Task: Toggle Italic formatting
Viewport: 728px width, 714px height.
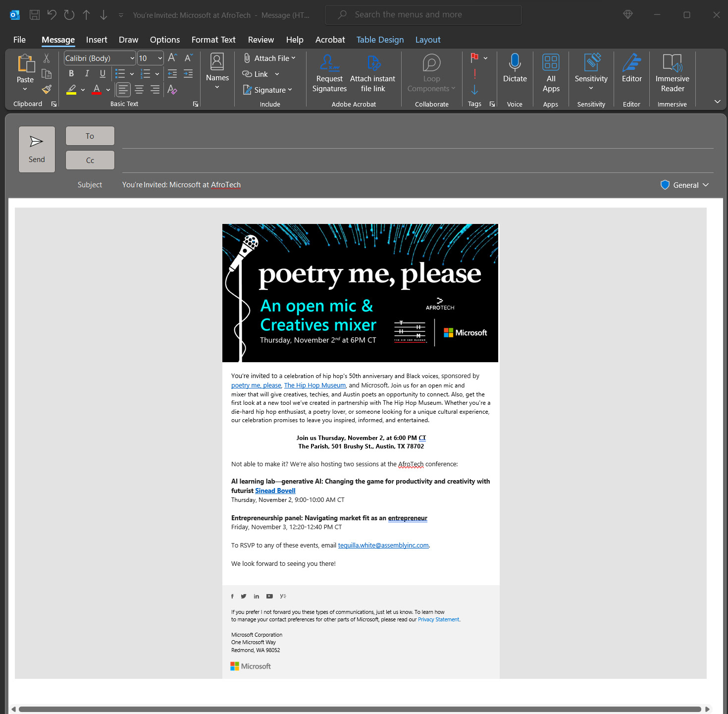Action: tap(87, 74)
